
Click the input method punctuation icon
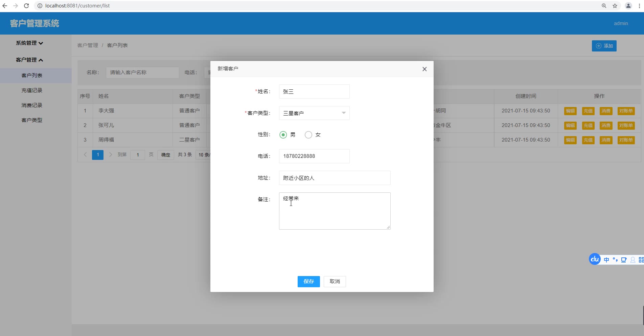coord(615,260)
